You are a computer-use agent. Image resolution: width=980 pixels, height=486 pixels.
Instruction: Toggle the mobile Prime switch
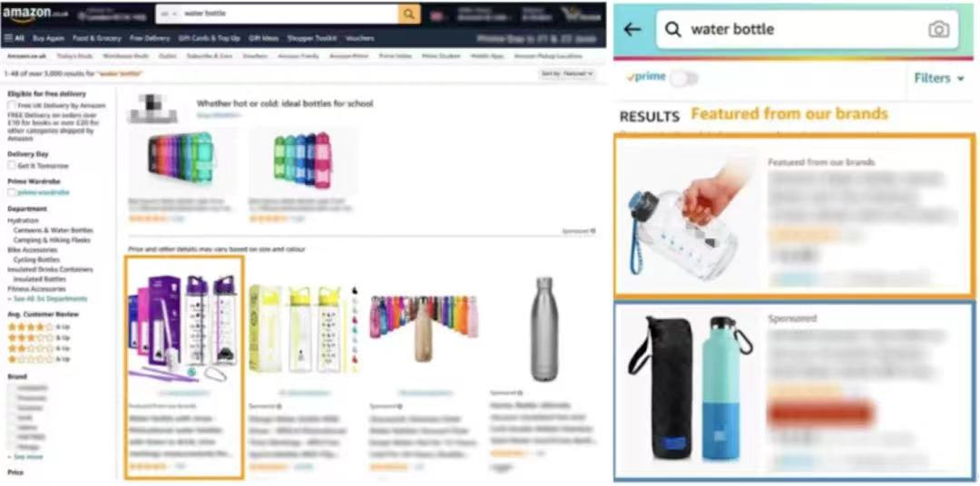click(683, 78)
